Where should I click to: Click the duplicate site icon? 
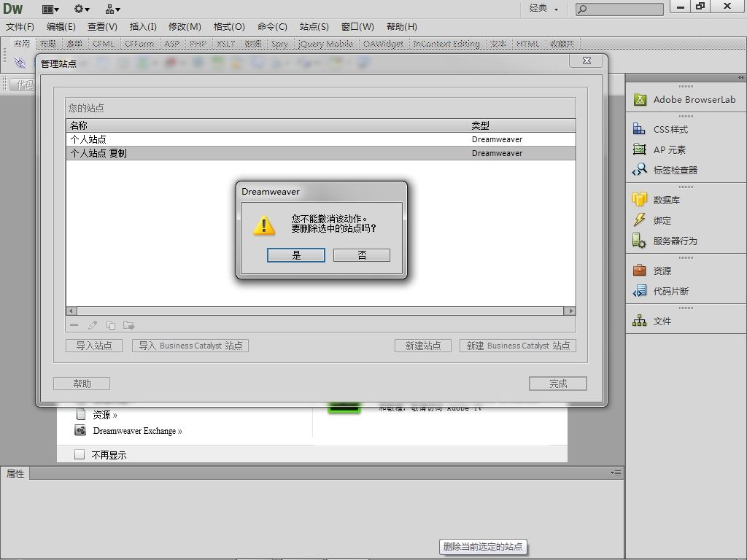tap(111, 325)
